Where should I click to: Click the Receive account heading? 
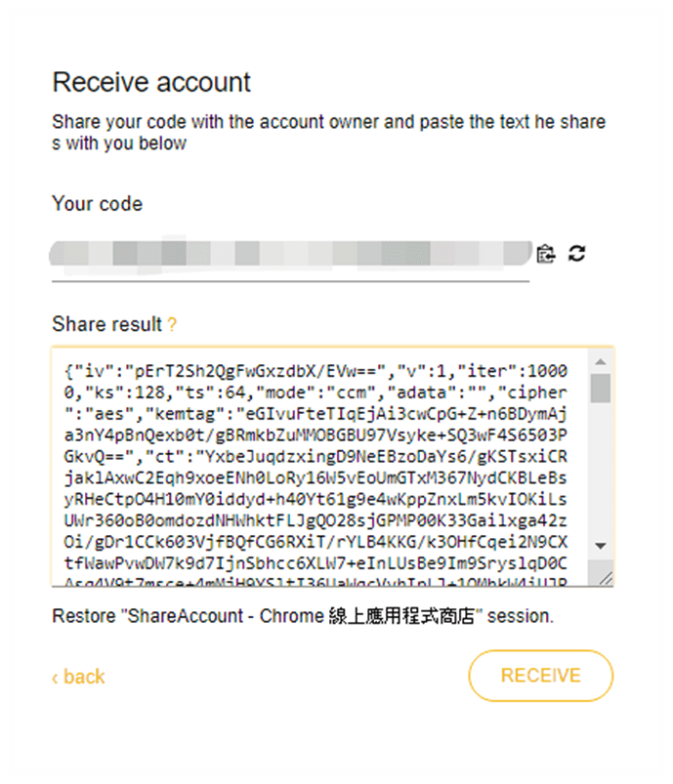coord(151,82)
